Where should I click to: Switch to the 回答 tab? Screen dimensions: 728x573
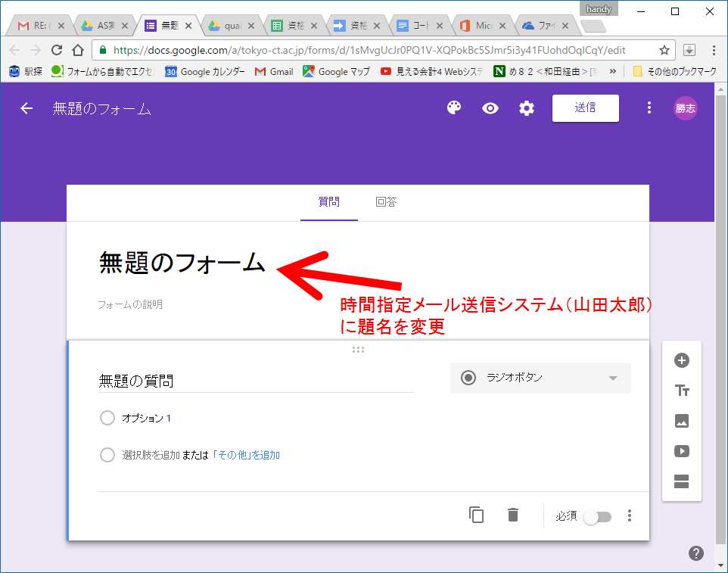[x=387, y=202]
